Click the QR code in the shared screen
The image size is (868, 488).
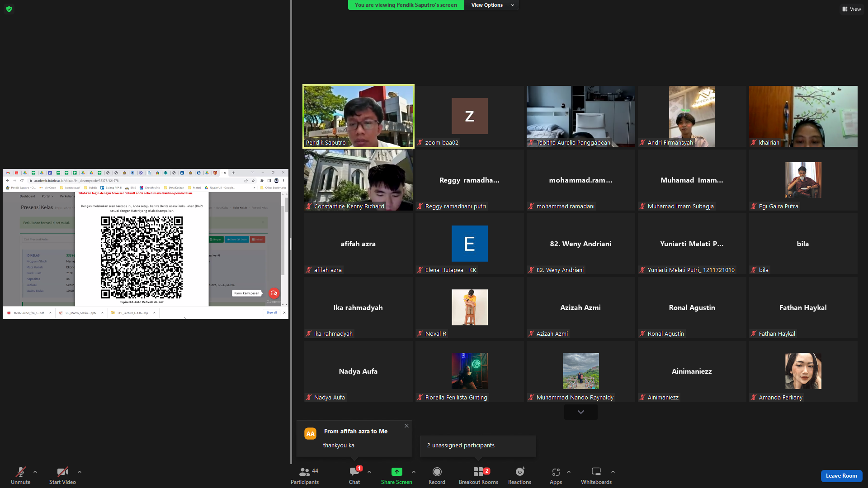(x=142, y=257)
